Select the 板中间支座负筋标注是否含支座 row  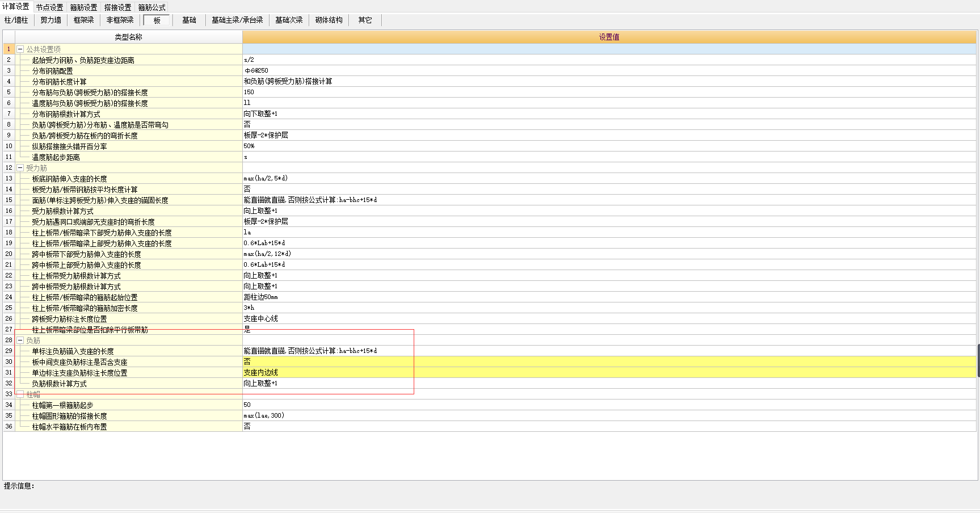click(129, 362)
